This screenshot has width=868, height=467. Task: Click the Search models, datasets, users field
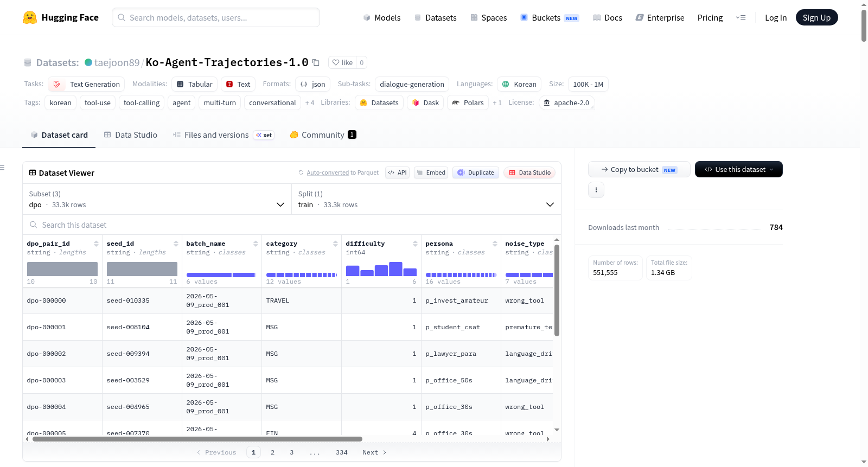[x=216, y=17]
